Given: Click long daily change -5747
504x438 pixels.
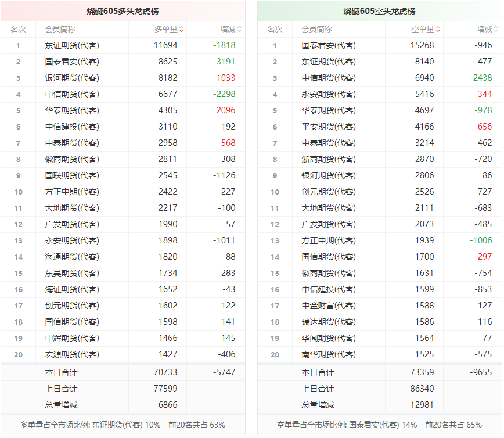Looking at the screenshot, I should [224, 372].
